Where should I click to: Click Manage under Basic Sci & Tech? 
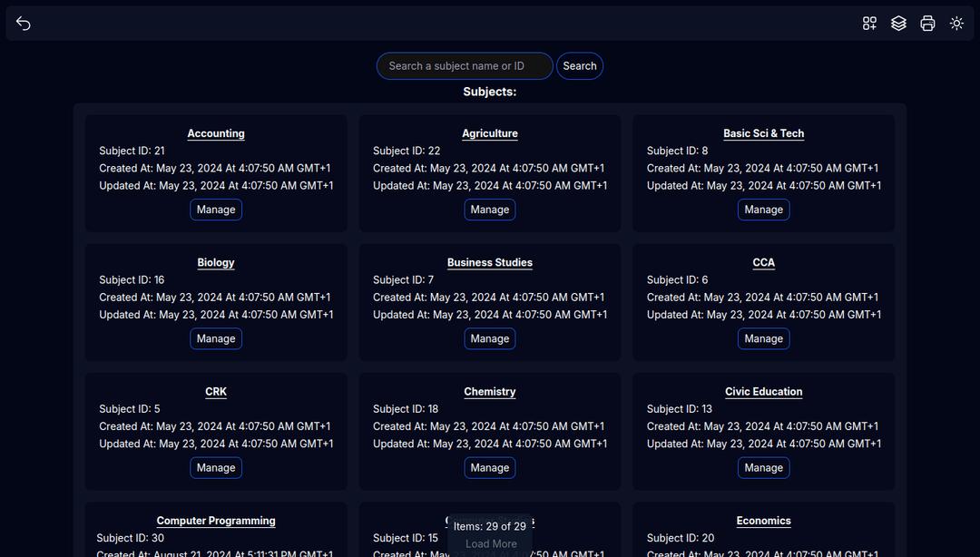pos(763,210)
